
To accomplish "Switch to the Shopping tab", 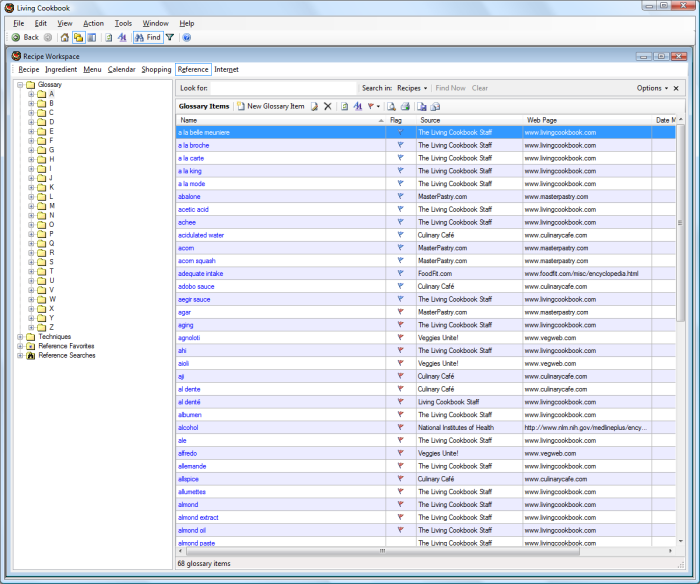I will point(156,69).
